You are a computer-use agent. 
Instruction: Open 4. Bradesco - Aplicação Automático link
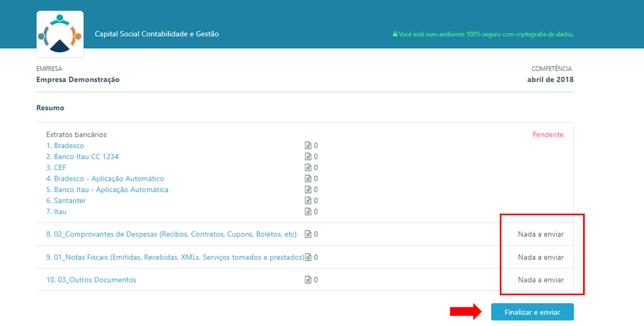(105, 178)
